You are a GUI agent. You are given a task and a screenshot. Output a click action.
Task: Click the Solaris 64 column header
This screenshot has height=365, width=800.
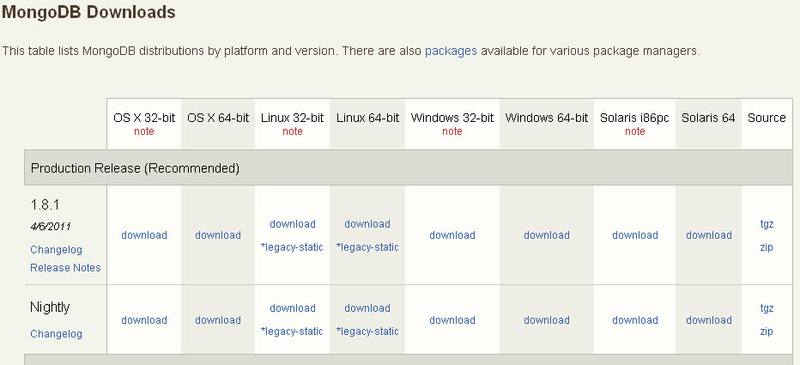pos(708,118)
